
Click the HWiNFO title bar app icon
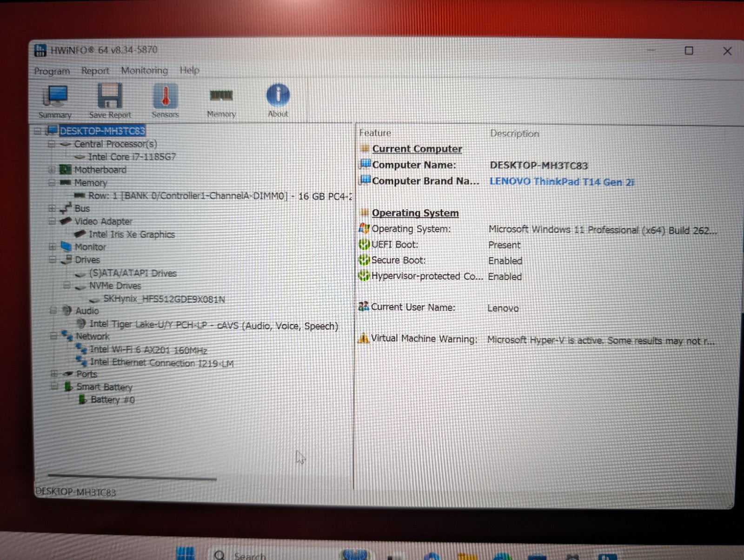coord(40,50)
